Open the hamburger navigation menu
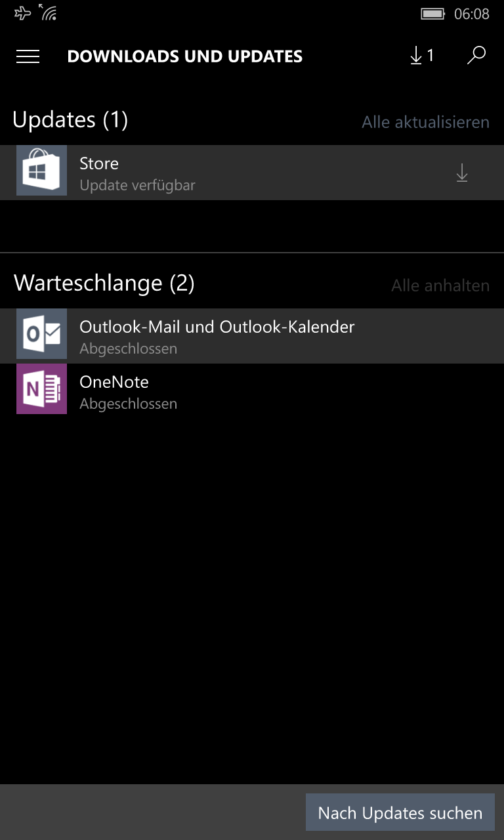This screenshot has width=504, height=840. pos(28,56)
